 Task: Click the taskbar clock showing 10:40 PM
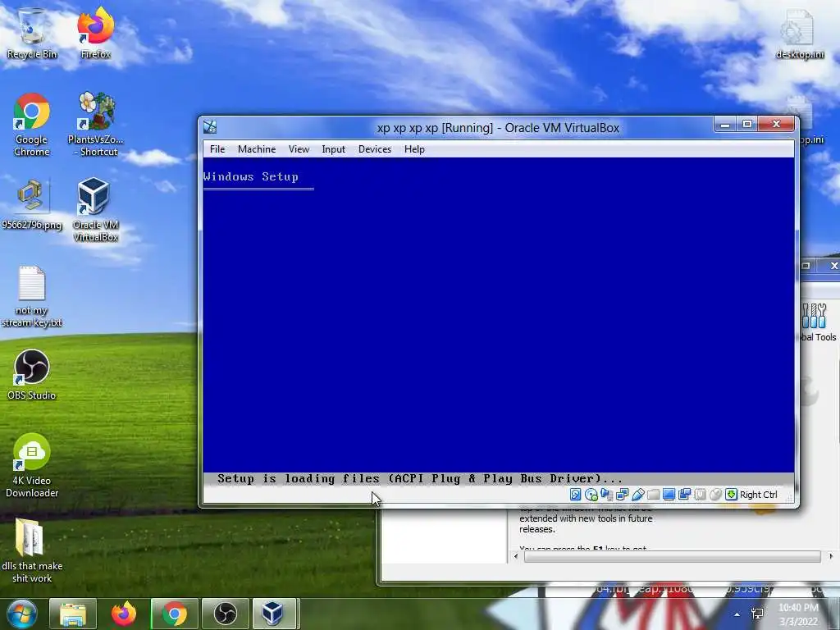pos(798,614)
